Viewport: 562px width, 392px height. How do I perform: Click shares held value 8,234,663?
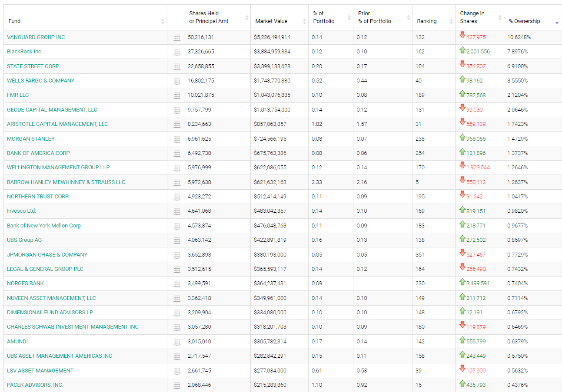click(200, 124)
